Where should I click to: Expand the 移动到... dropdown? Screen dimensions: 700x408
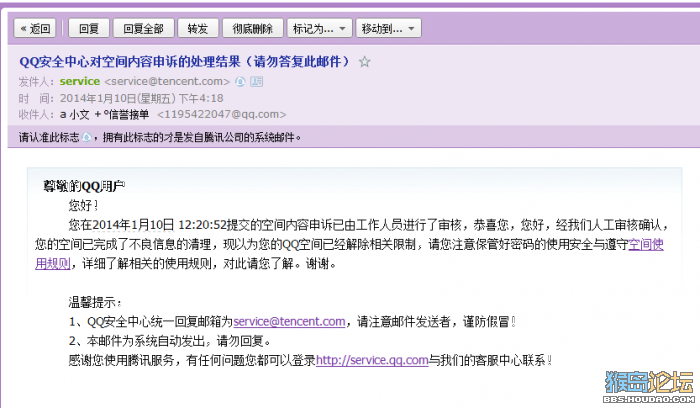pyautogui.click(x=388, y=29)
